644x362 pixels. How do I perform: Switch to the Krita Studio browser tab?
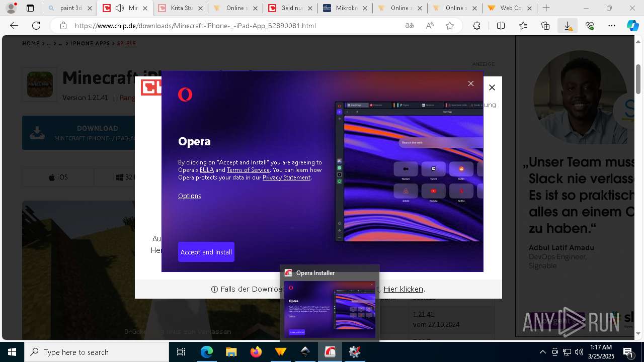180,8
